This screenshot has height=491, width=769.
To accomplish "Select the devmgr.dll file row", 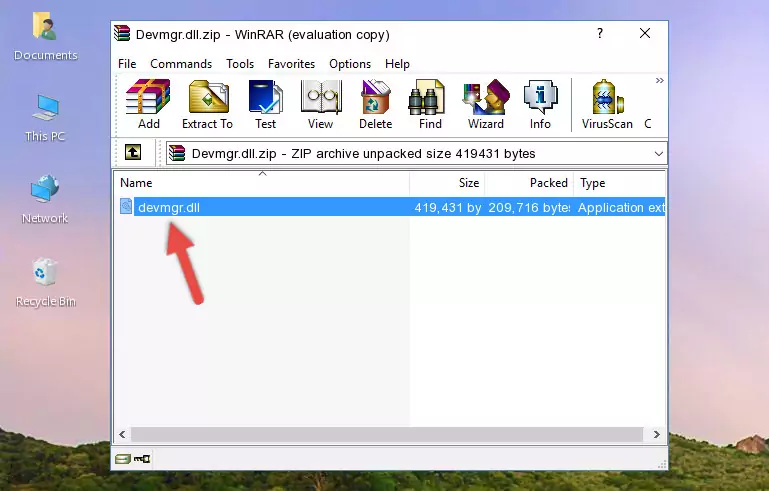I will pos(390,207).
